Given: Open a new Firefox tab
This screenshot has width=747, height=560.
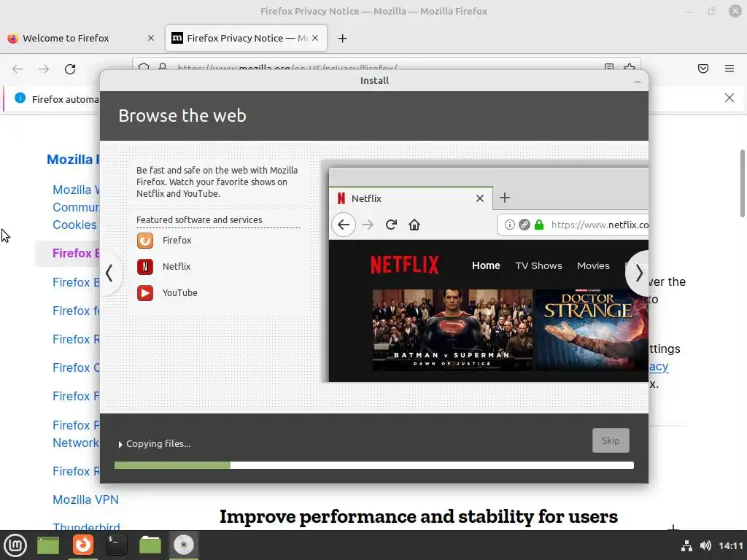Looking at the screenshot, I should tap(343, 38).
